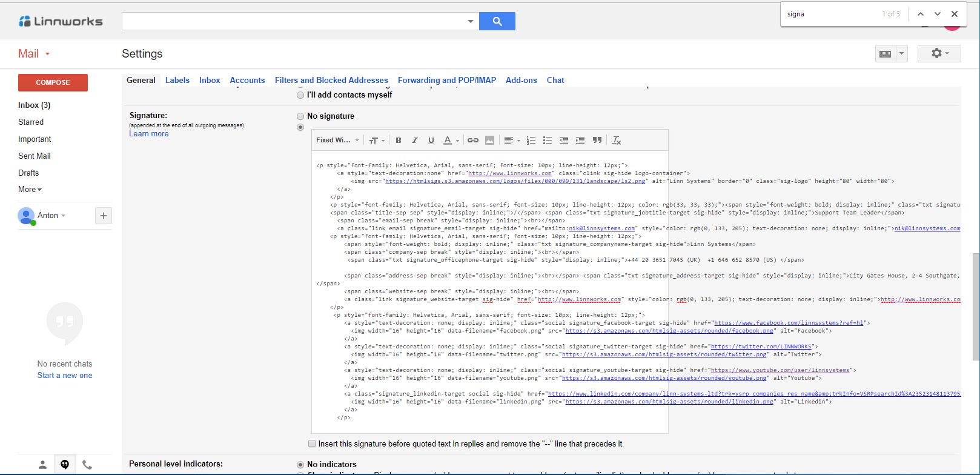Toggle underline formatting in signature editor
The width and height of the screenshot is (980, 475).
[x=431, y=140]
